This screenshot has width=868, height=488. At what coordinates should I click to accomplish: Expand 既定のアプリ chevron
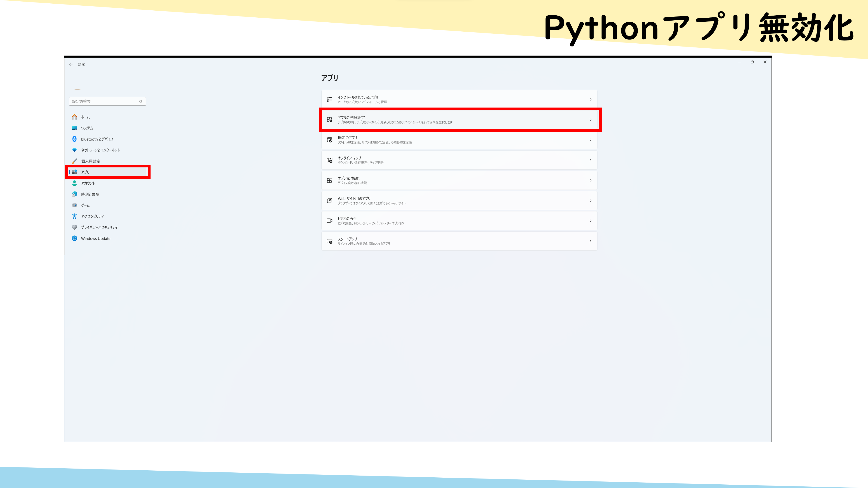coord(590,140)
